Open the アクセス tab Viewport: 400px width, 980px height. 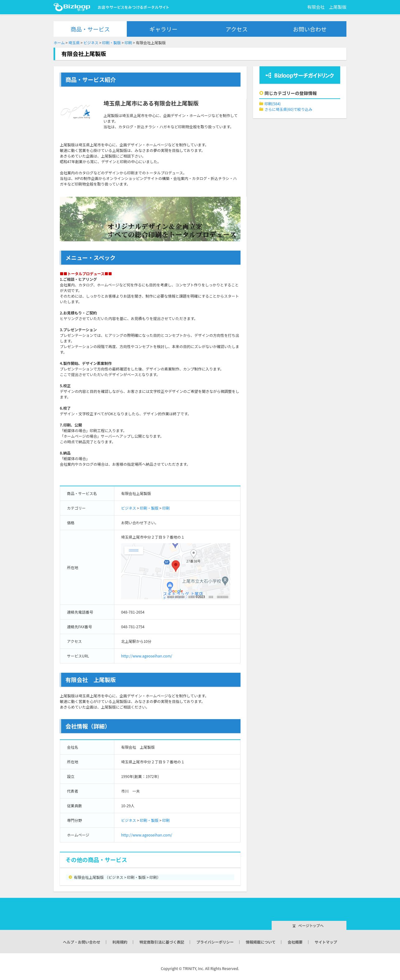pyautogui.click(x=236, y=29)
